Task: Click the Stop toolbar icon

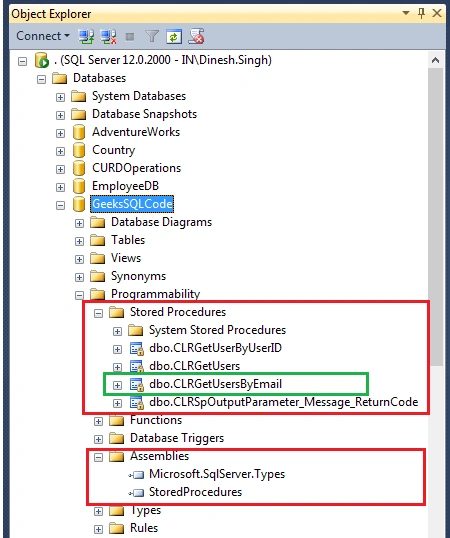Action: pyautogui.click(x=130, y=36)
